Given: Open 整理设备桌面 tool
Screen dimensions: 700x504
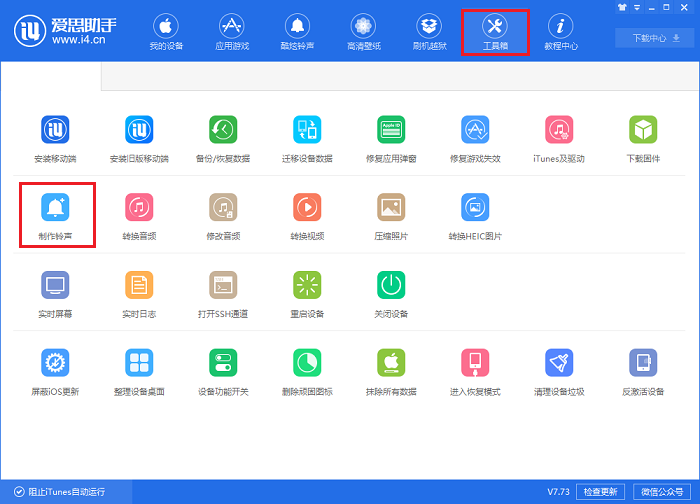Looking at the screenshot, I should click(139, 372).
